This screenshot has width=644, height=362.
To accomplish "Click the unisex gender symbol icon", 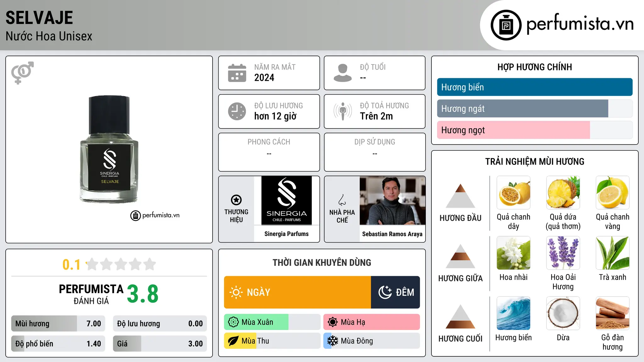I will [x=22, y=73].
